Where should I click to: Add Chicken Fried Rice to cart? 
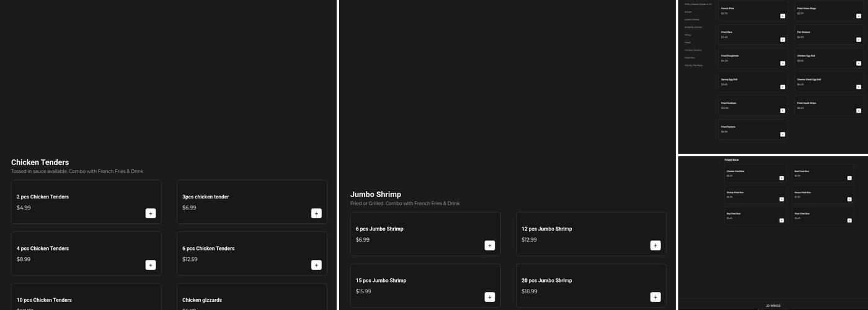click(x=782, y=178)
